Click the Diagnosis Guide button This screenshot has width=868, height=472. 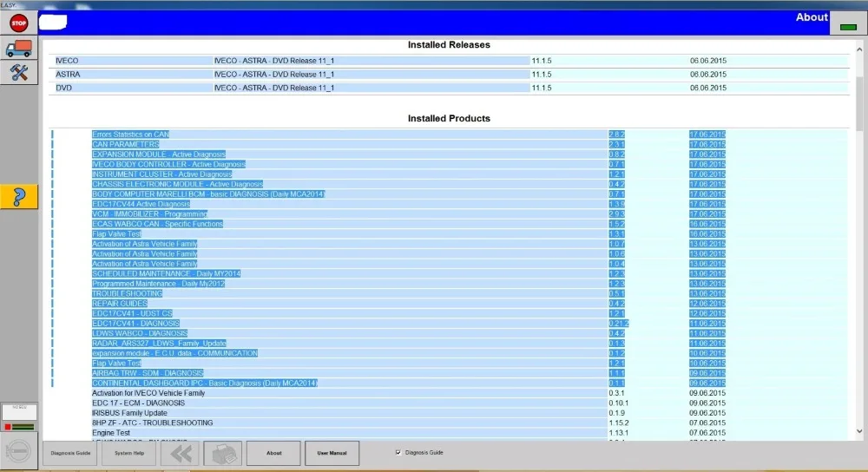pos(70,453)
